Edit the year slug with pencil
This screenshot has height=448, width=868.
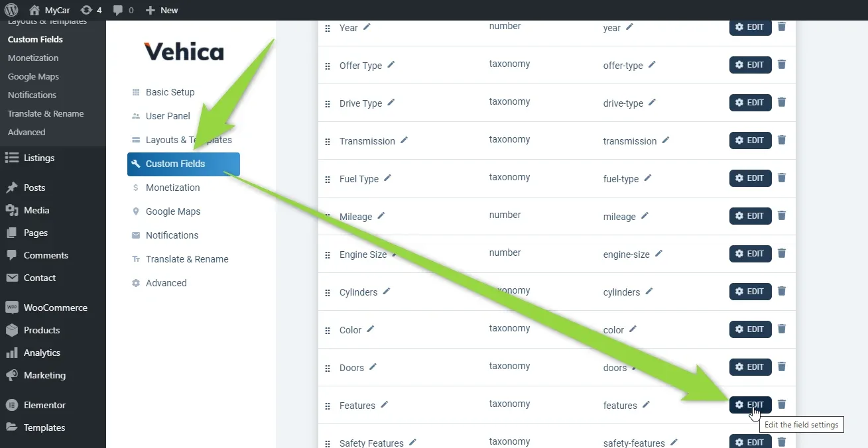coord(630,27)
